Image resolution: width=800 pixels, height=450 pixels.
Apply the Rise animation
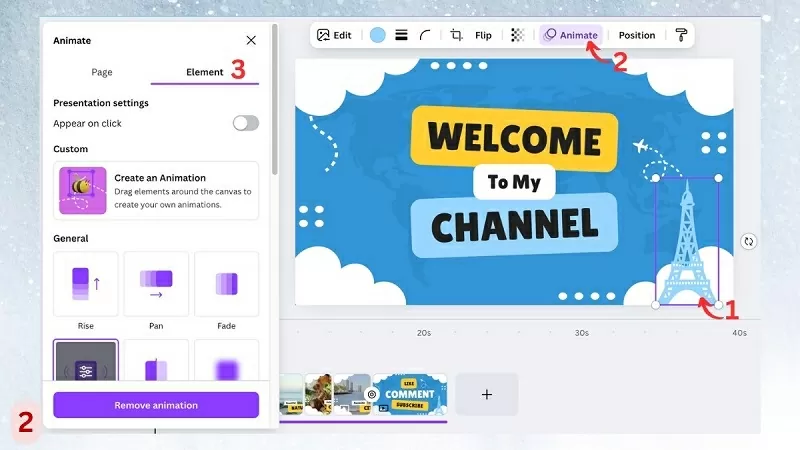pos(86,284)
